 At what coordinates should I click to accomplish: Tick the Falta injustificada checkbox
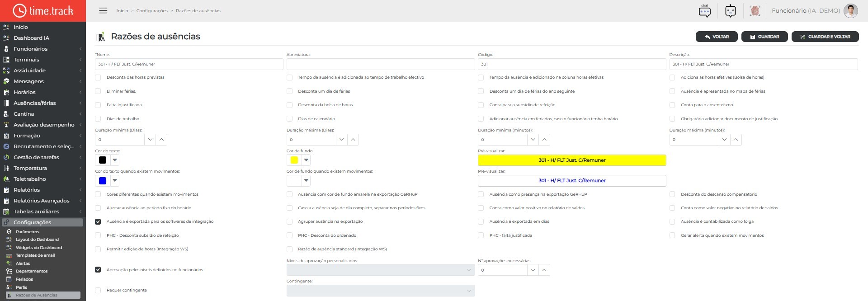coord(98,105)
